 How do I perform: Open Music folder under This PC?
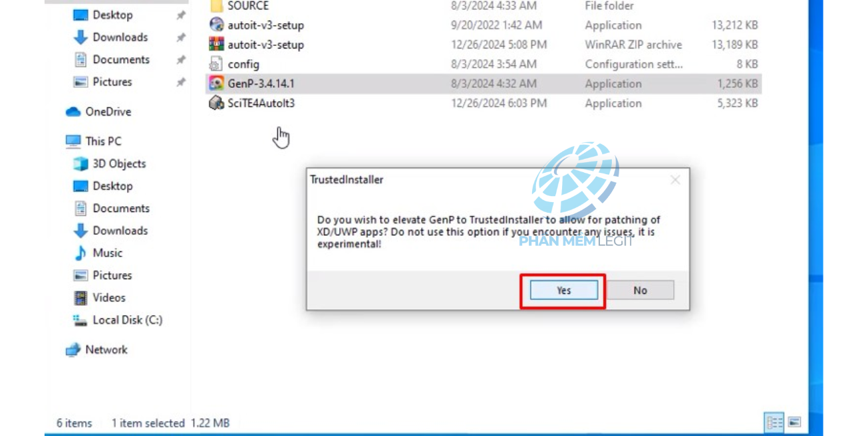click(98, 253)
